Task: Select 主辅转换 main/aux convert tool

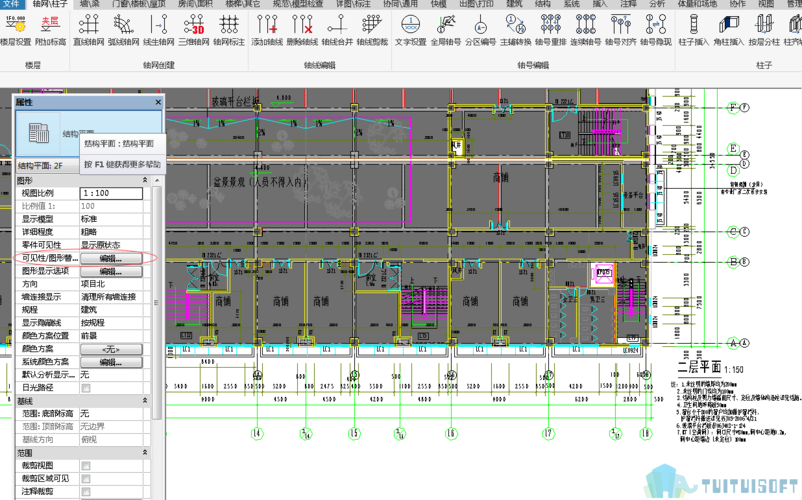Action: [x=516, y=31]
